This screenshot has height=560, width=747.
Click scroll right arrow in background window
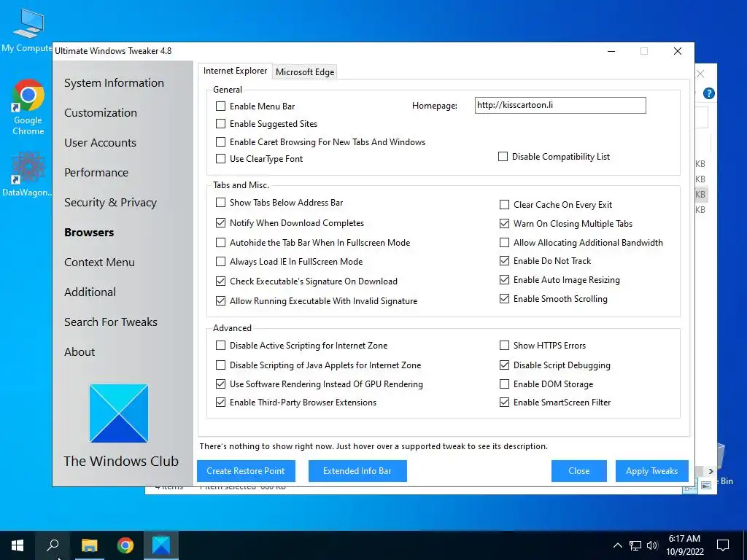[x=711, y=472]
